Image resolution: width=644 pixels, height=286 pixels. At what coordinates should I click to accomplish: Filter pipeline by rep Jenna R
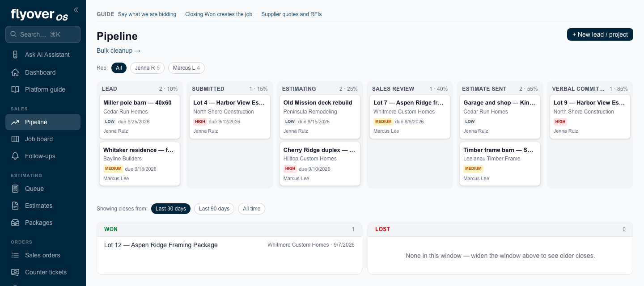tap(147, 68)
